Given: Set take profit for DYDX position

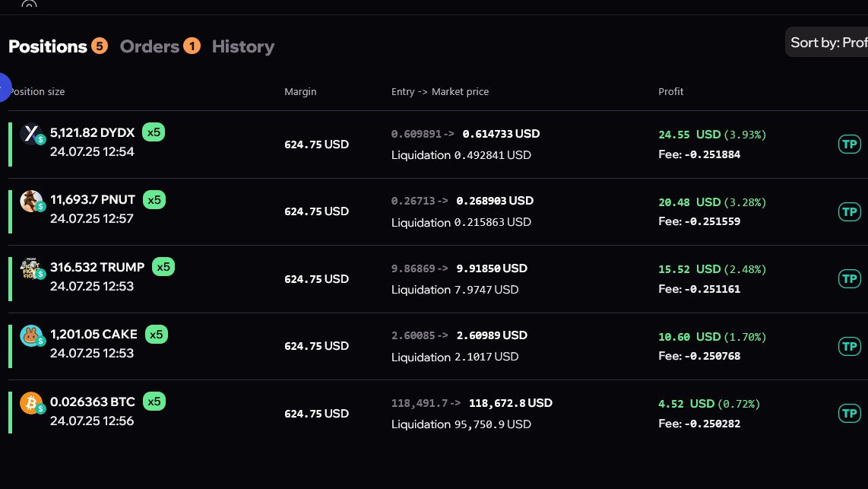Looking at the screenshot, I should [849, 144].
